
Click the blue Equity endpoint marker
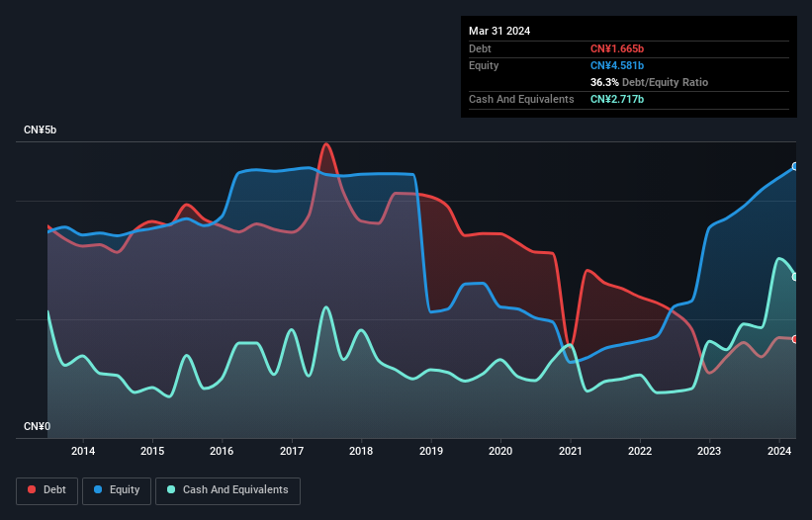(x=795, y=167)
